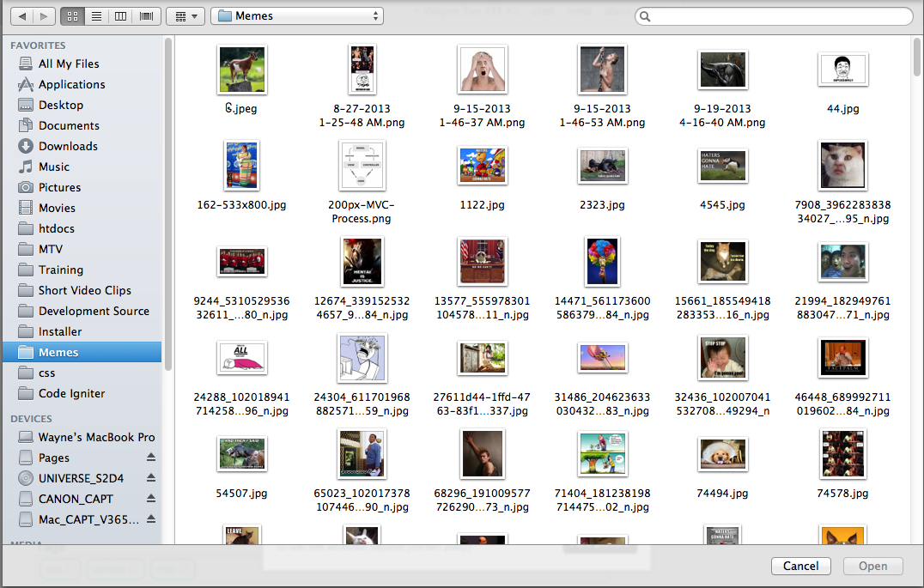
Task: Switch to icon view
Action: pyautogui.click(x=73, y=15)
